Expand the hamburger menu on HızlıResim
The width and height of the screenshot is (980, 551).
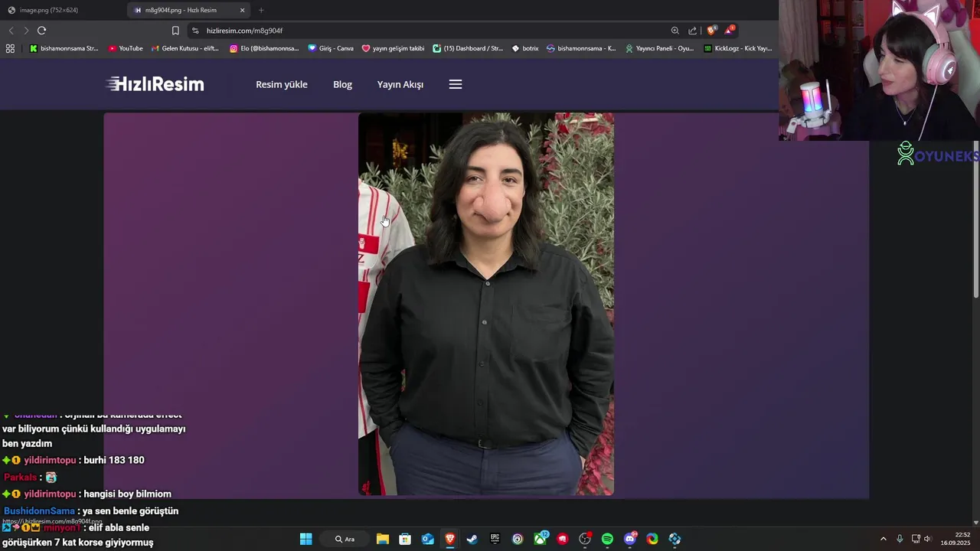[x=456, y=84]
